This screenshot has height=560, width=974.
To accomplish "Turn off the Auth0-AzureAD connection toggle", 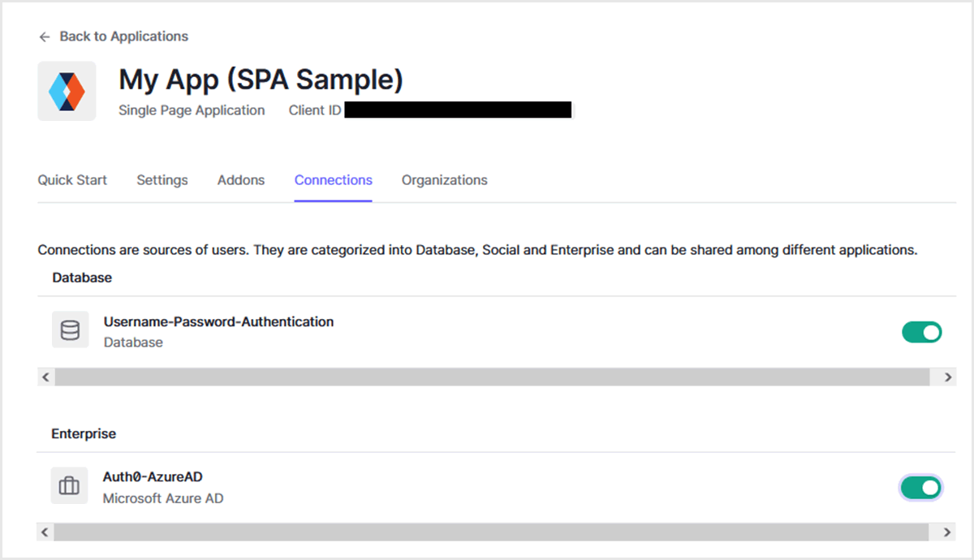I will click(x=921, y=487).
